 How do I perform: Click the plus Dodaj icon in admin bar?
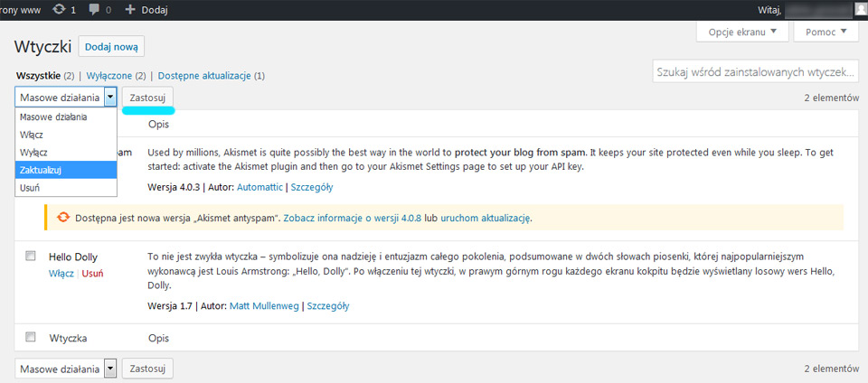click(130, 9)
